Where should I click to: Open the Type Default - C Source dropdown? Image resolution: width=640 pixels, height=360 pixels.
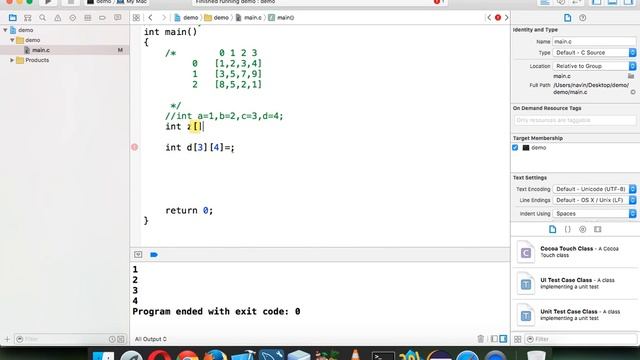coord(594,53)
